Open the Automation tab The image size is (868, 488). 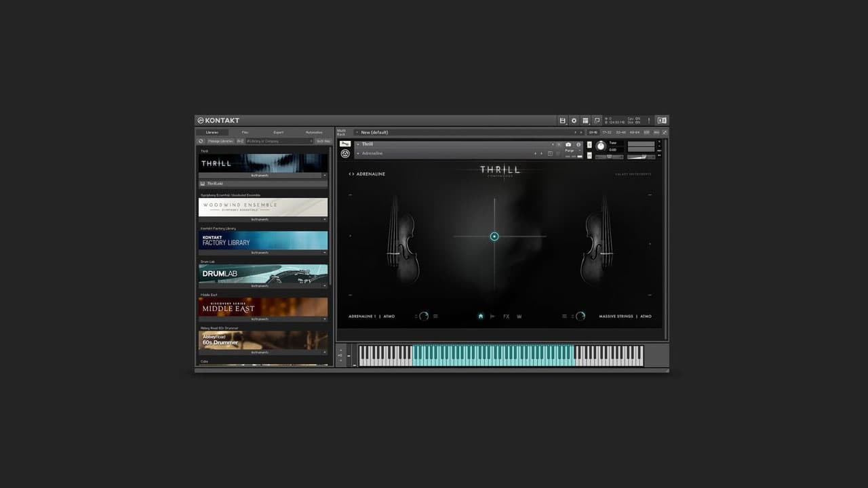313,131
